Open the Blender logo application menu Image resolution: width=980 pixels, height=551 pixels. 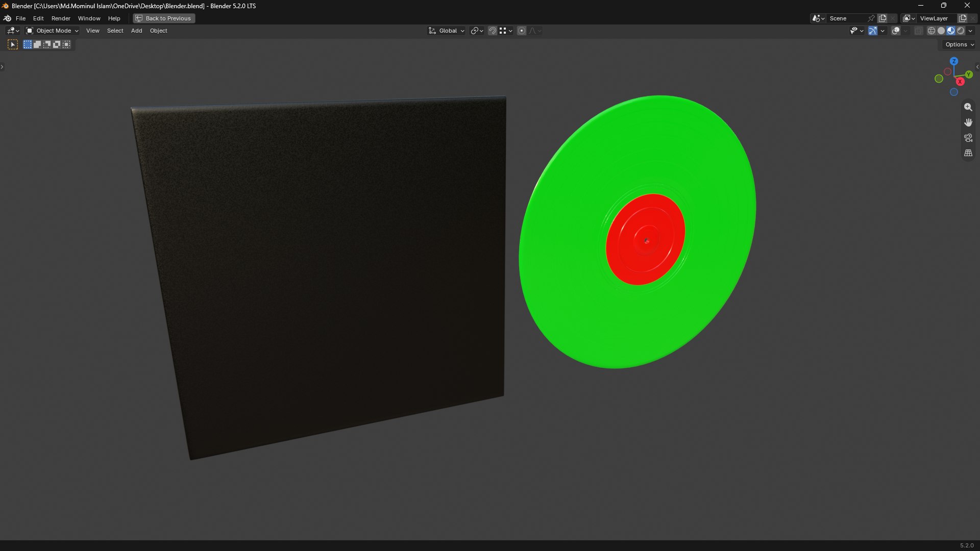[x=7, y=18]
